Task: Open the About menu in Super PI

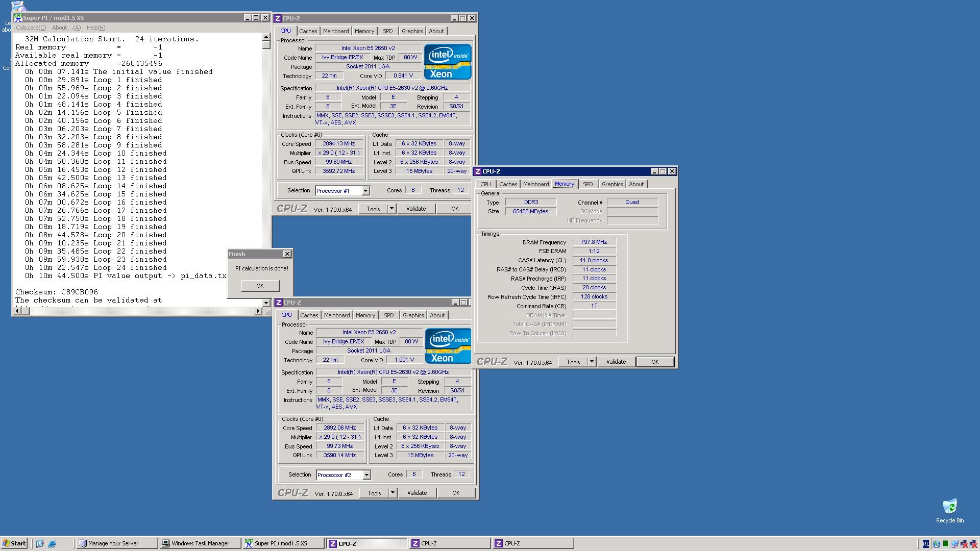Action: pyautogui.click(x=66, y=28)
